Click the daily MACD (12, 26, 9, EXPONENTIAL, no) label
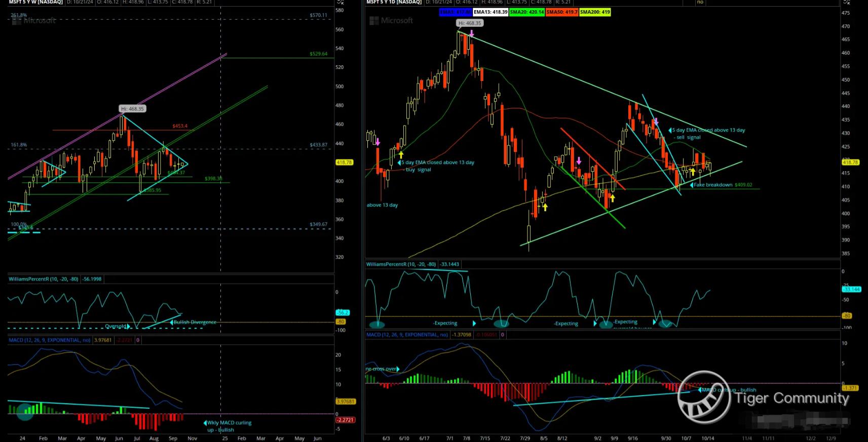 tap(407, 335)
